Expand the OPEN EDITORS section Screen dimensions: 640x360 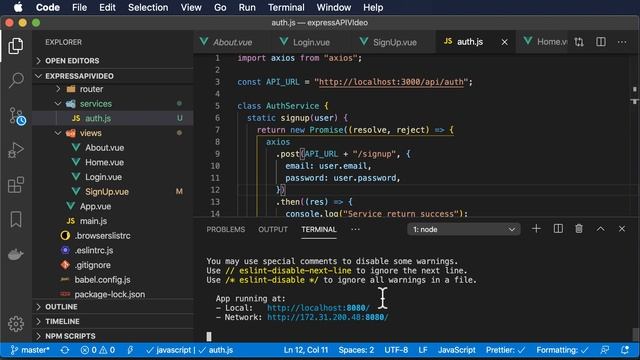point(113,60)
